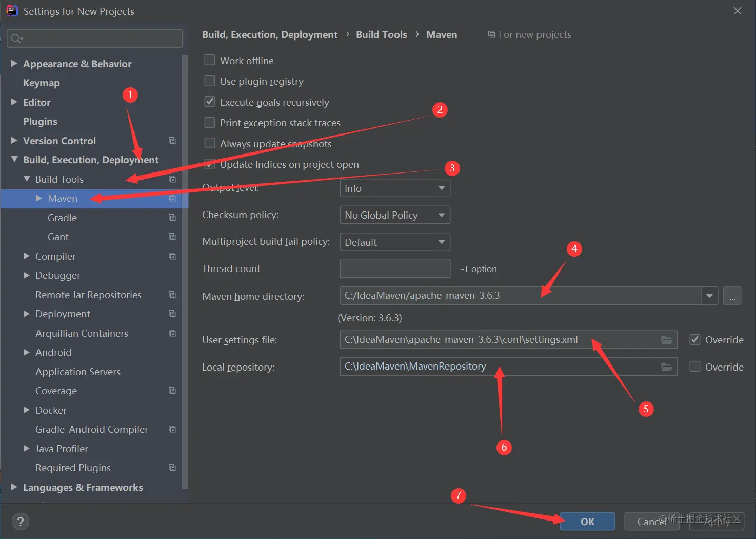756x539 pixels.
Task: Click the per-project icon beside Deployment
Action: [172, 314]
